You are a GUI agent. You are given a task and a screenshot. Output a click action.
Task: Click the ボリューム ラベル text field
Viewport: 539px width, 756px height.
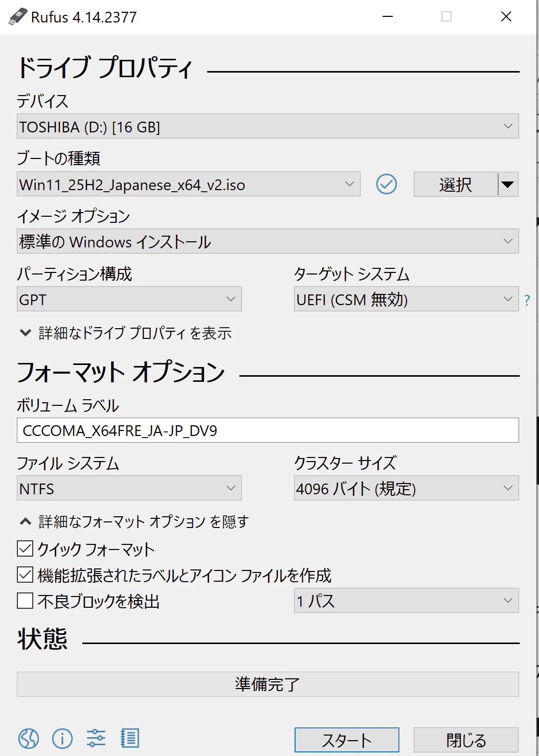click(x=268, y=430)
